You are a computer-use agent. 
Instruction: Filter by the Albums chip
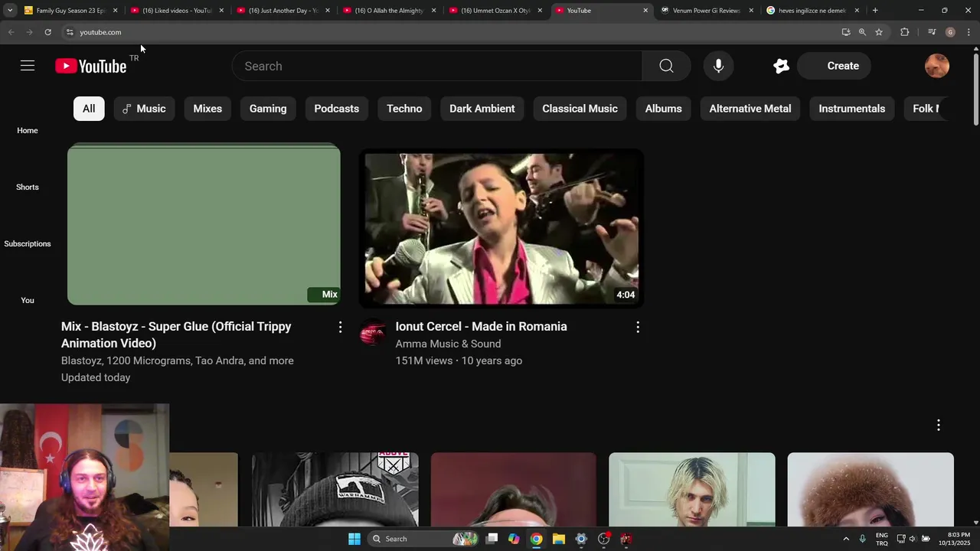click(x=663, y=109)
